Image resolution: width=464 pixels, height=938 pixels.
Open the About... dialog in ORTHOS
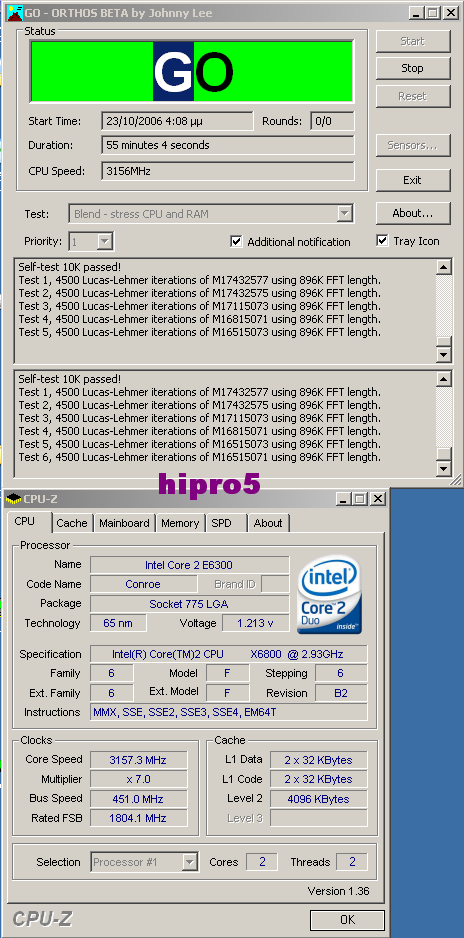click(413, 213)
